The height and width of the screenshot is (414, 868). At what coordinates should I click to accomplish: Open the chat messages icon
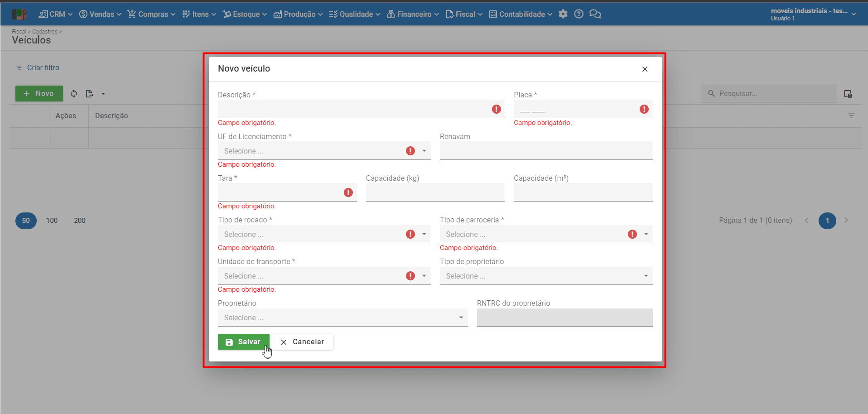(595, 14)
